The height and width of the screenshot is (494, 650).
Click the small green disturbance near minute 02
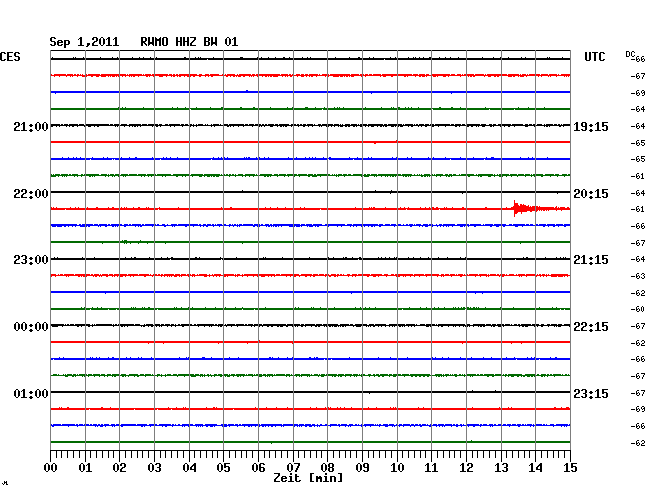pos(132,242)
